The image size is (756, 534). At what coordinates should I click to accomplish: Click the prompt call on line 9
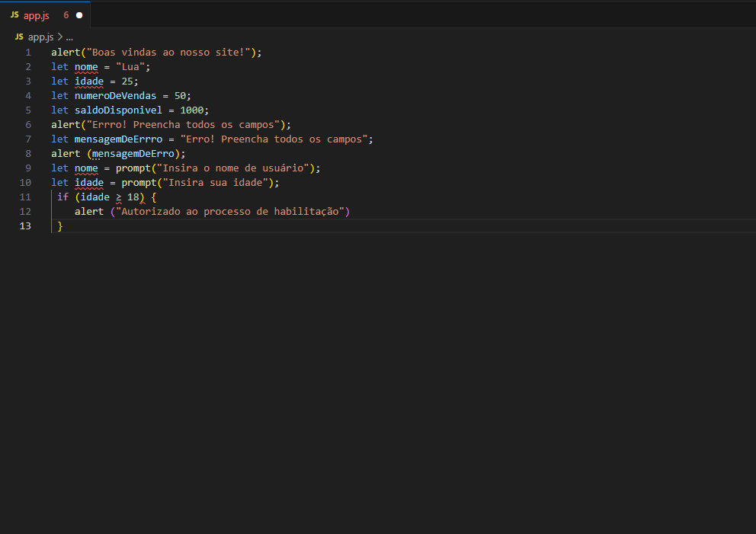click(x=133, y=168)
